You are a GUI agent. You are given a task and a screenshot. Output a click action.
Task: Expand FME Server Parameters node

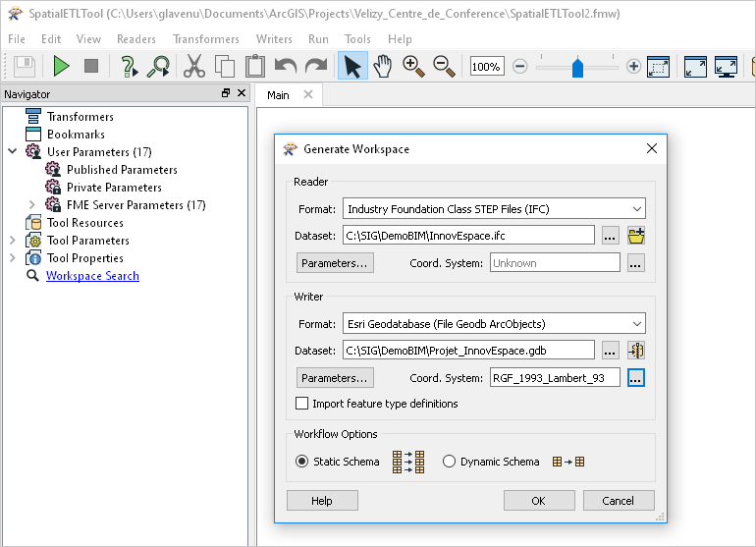tap(31, 205)
